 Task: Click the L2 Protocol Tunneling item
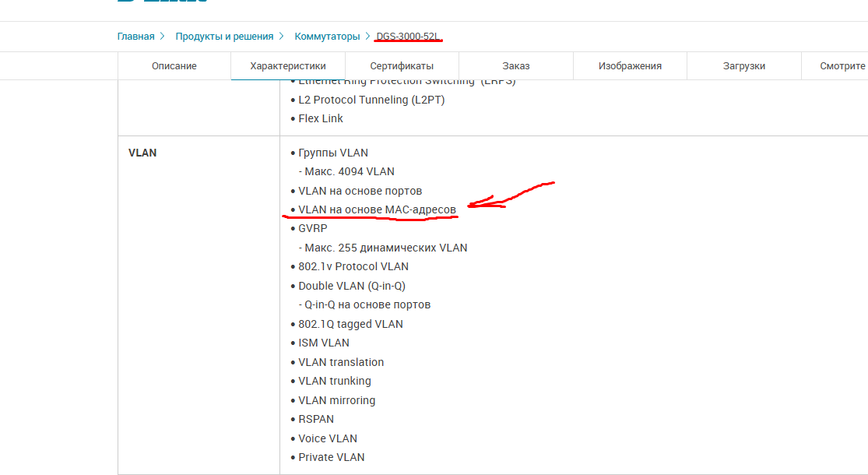[371, 100]
